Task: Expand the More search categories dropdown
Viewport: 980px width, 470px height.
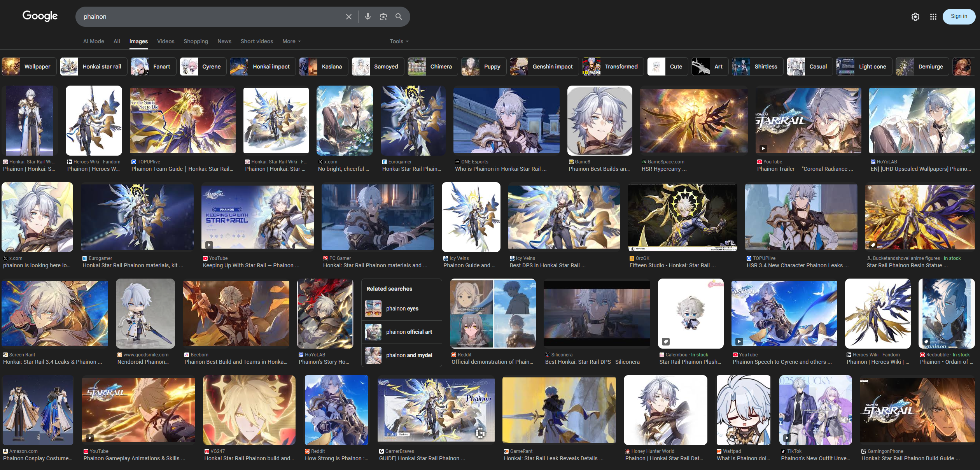Action: pyautogui.click(x=291, y=41)
